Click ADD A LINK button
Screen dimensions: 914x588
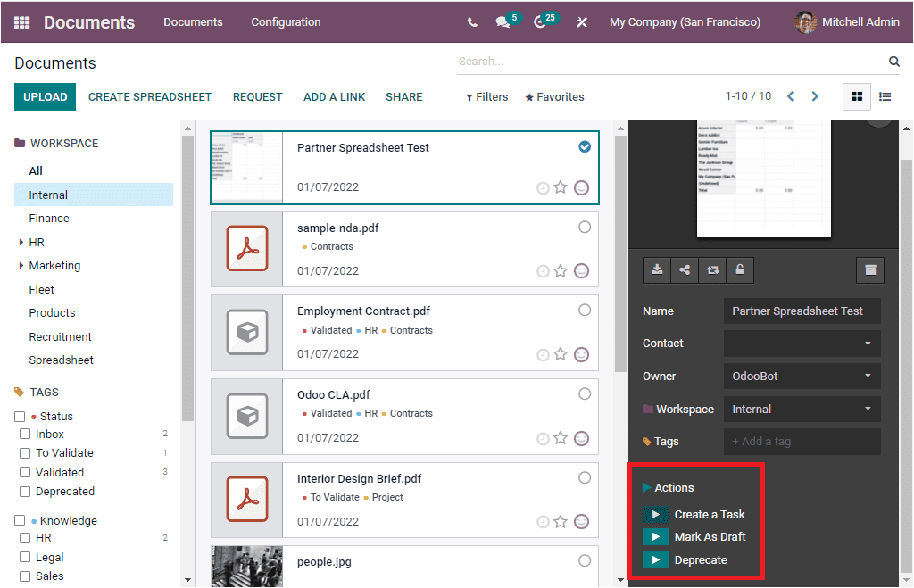(x=334, y=97)
